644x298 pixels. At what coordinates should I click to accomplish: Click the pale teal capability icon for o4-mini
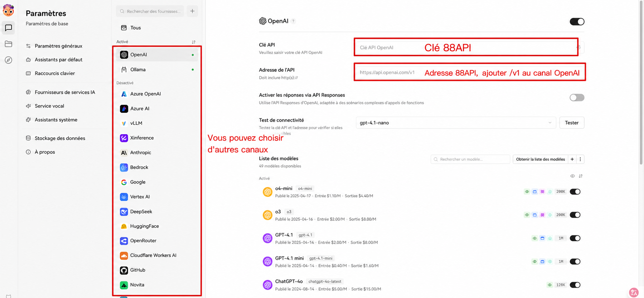[x=550, y=192]
